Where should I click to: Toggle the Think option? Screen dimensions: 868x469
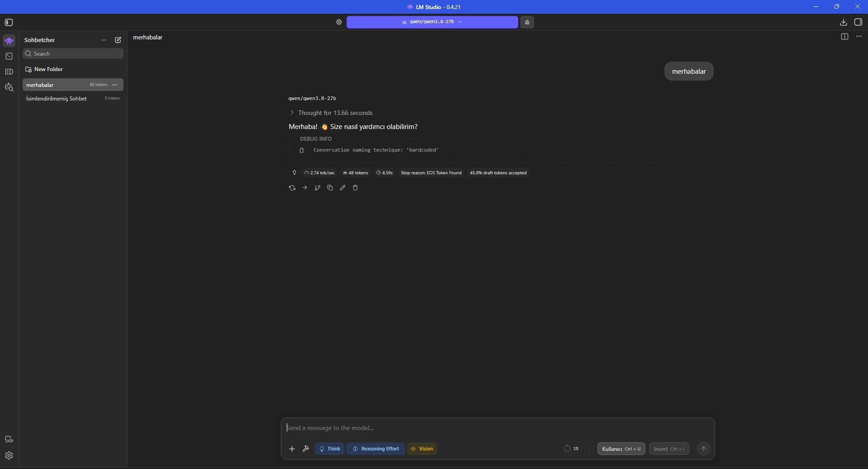pos(330,449)
